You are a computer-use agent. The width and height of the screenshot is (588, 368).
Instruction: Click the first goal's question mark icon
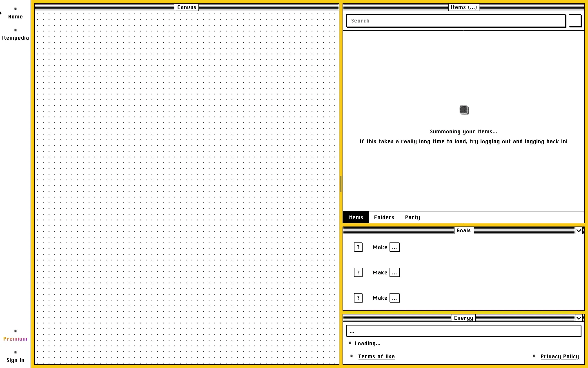click(x=358, y=247)
